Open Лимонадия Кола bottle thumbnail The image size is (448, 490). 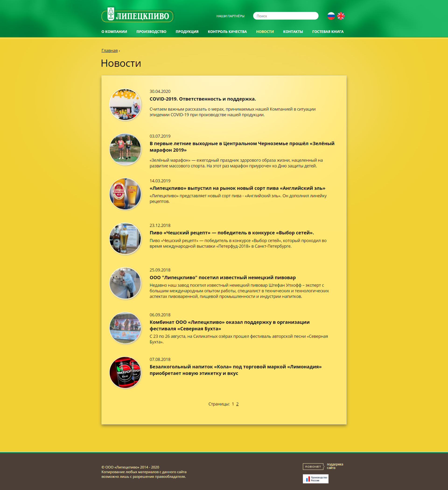(x=125, y=373)
